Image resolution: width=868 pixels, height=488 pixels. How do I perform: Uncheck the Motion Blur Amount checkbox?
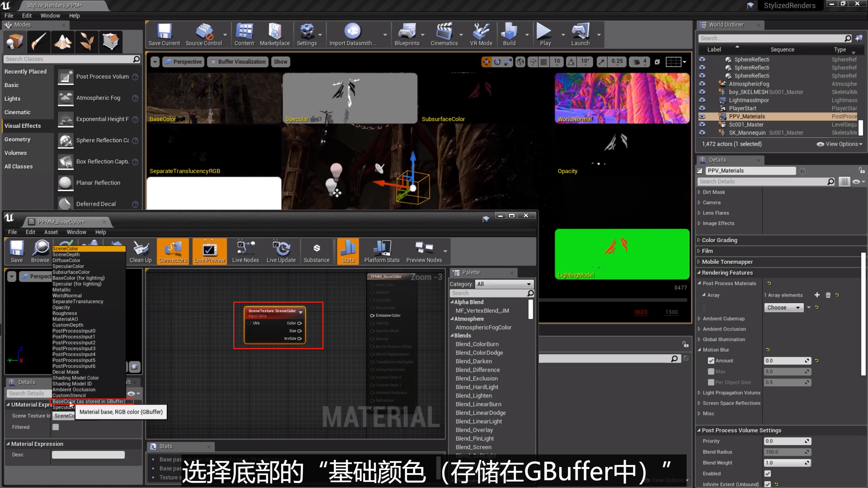tap(711, 361)
